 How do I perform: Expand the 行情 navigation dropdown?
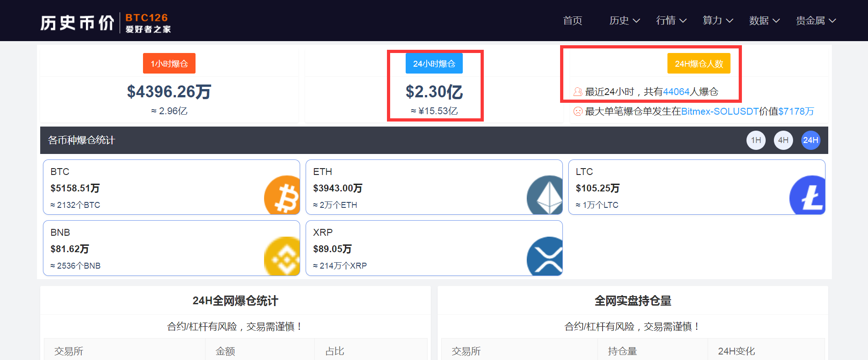click(671, 21)
